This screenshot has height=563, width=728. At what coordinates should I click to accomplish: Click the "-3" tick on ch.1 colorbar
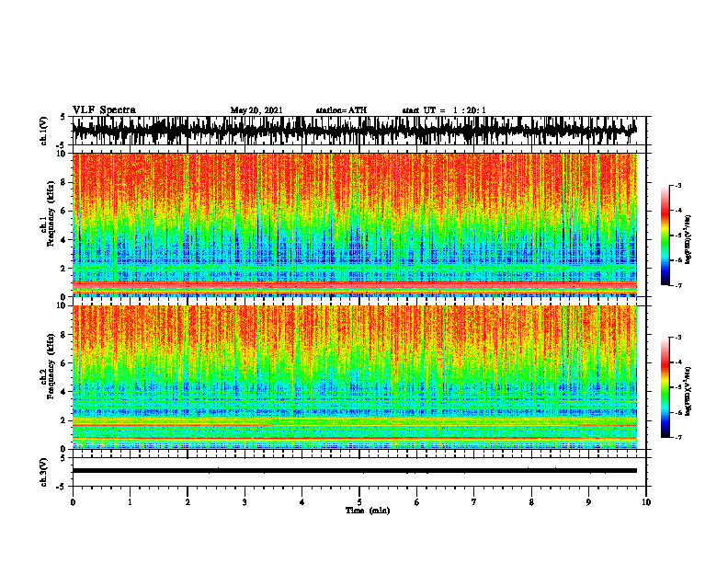[x=678, y=185]
